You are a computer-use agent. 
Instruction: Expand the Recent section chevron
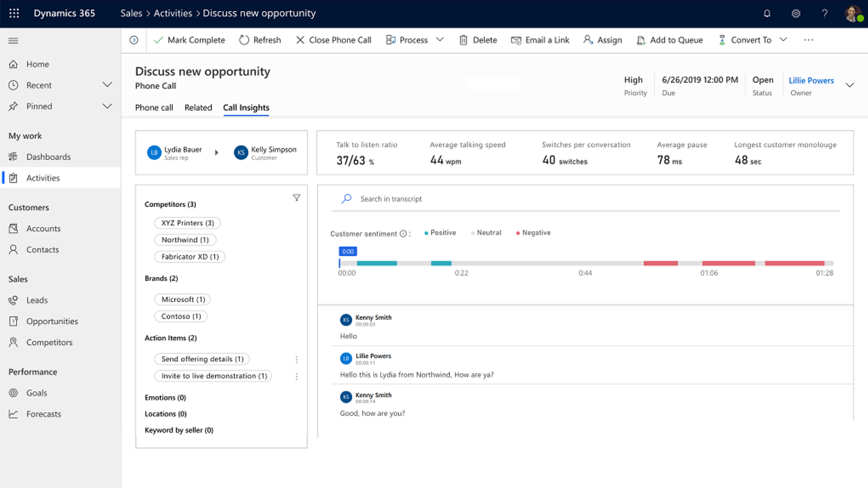tap(107, 85)
